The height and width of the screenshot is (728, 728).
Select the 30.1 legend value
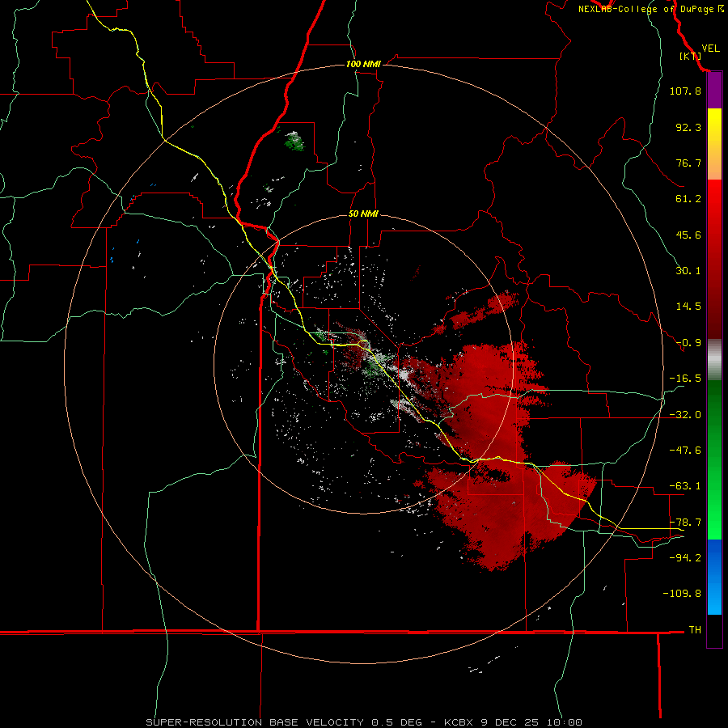click(688, 271)
